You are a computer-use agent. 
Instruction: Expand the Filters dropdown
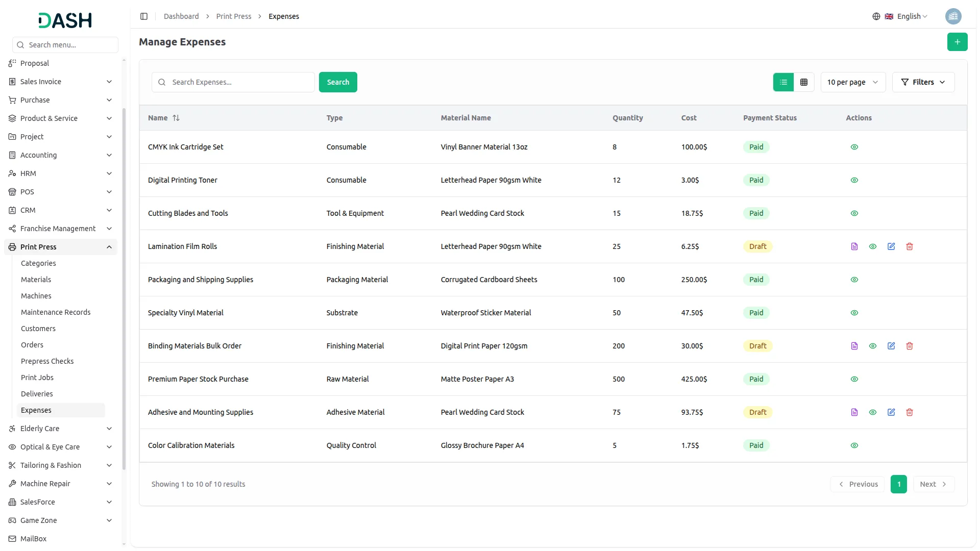click(923, 82)
